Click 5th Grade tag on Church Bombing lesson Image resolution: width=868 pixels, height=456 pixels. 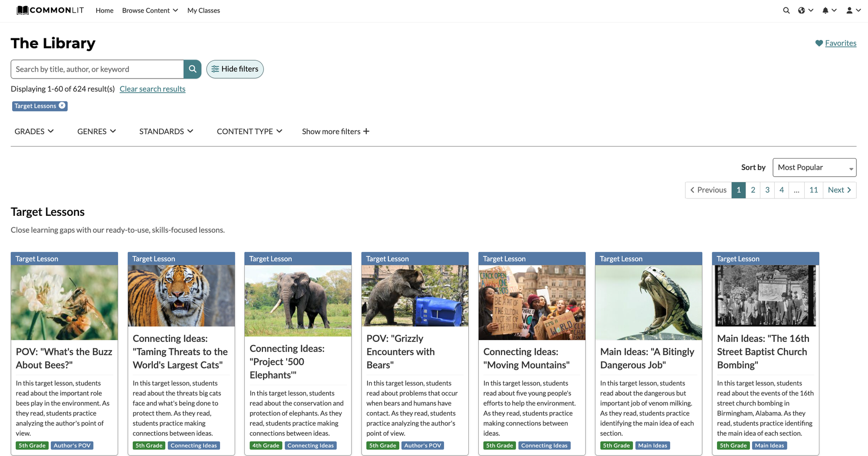pos(733,446)
